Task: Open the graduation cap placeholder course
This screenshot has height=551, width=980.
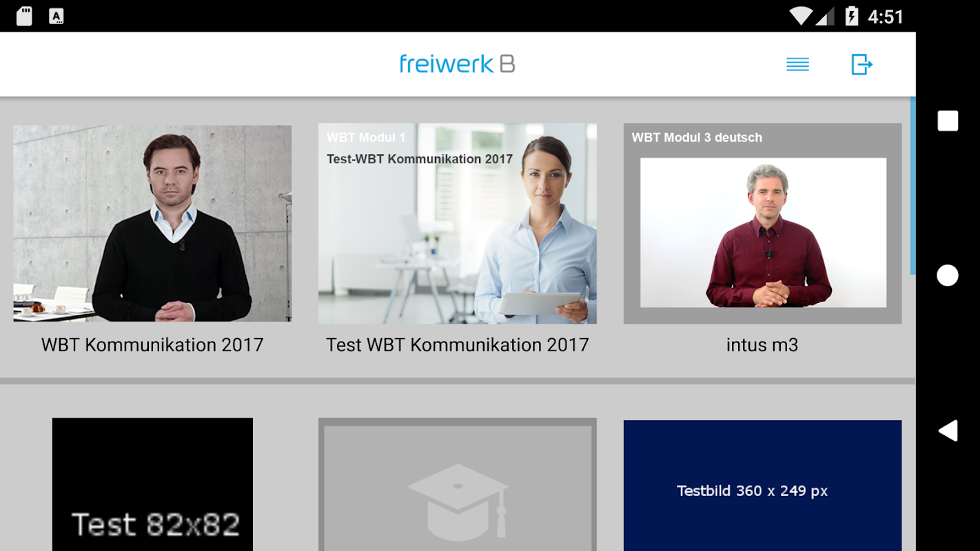Action: click(x=458, y=484)
